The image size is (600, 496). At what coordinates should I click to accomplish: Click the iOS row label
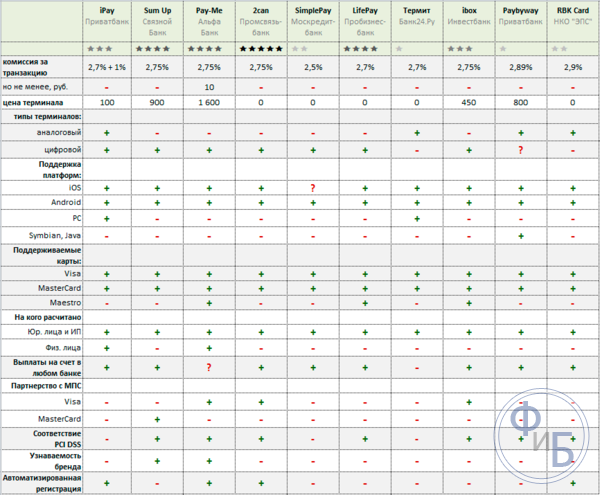click(75, 188)
